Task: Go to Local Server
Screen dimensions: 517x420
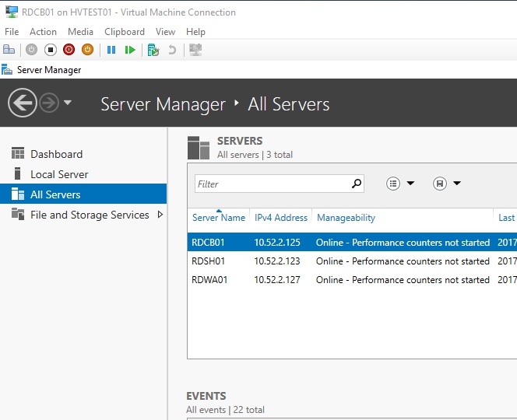Action: pyautogui.click(x=59, y=174)
